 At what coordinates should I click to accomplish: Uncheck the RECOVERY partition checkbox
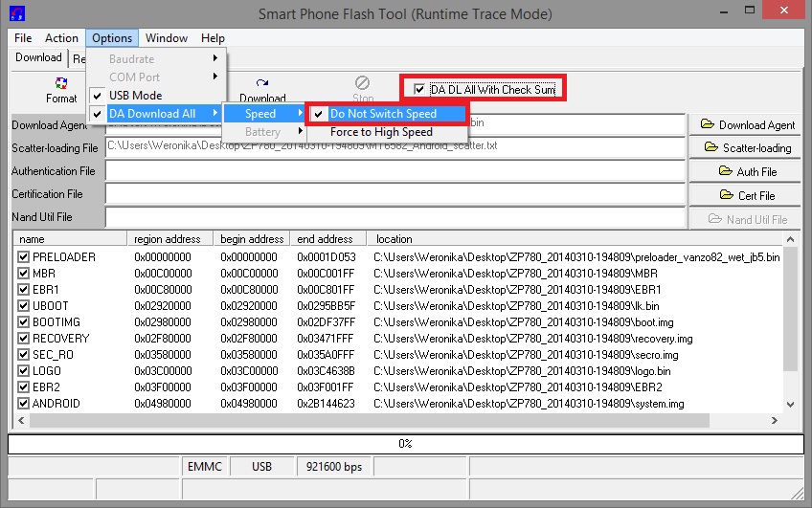pos(24,339)
